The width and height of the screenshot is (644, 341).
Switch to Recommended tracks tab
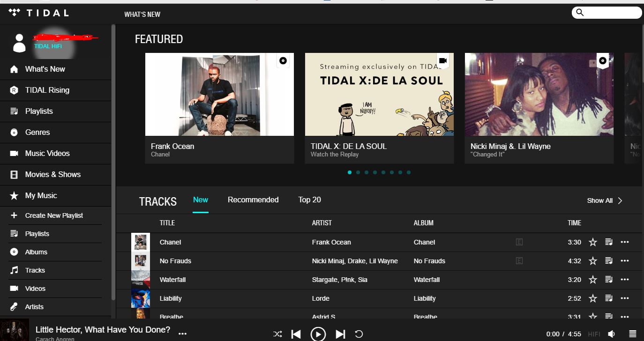click(253, 200)
